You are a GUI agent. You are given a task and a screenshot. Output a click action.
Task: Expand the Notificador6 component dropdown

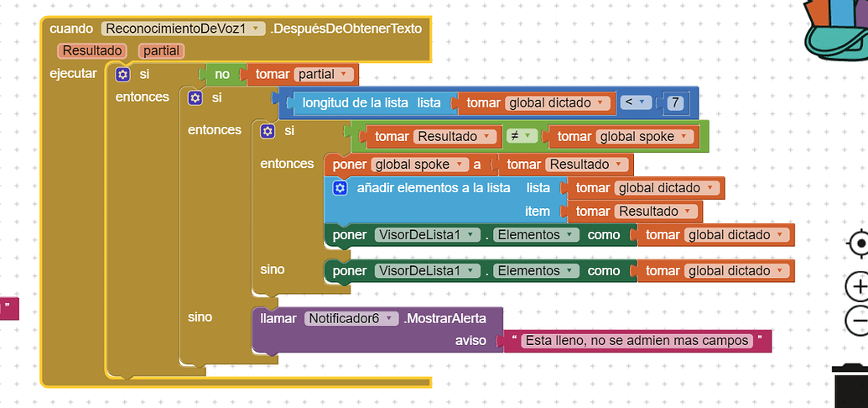pyautogui.click(x=351, y=318)
